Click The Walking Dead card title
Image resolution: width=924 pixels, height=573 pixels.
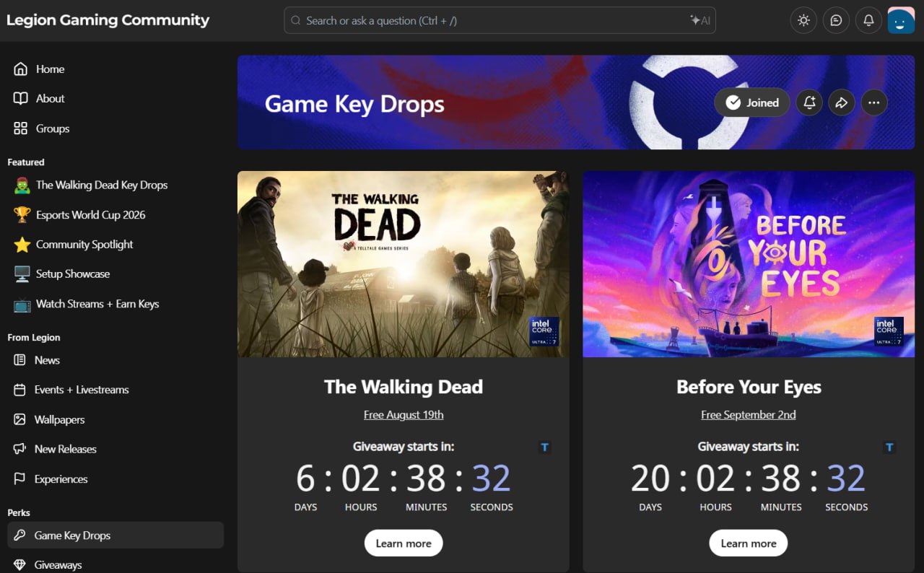coord(404,387)
